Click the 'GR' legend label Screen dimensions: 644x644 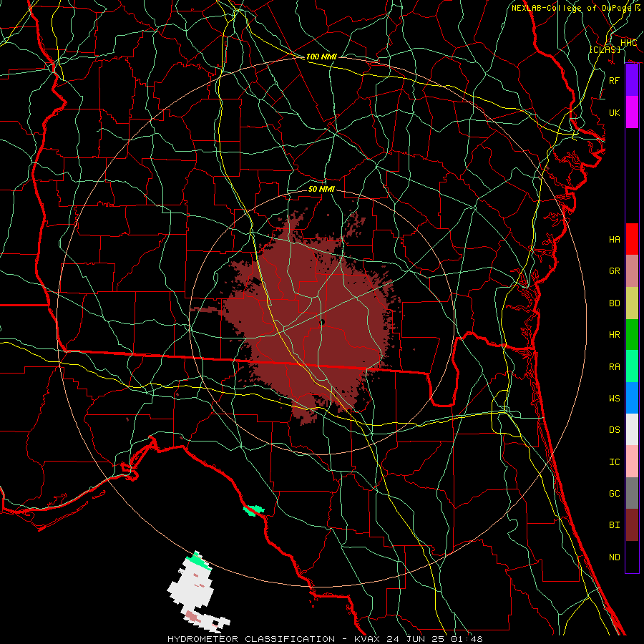[x=615, y=271]
